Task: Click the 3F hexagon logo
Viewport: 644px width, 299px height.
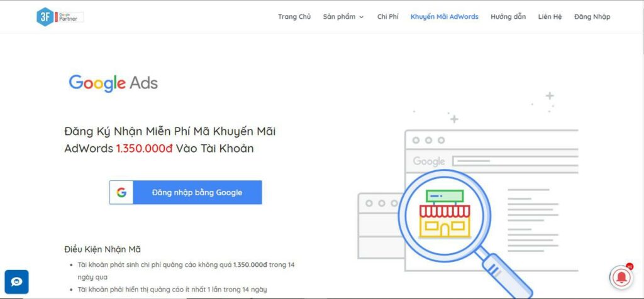Action: click(45, 17)
